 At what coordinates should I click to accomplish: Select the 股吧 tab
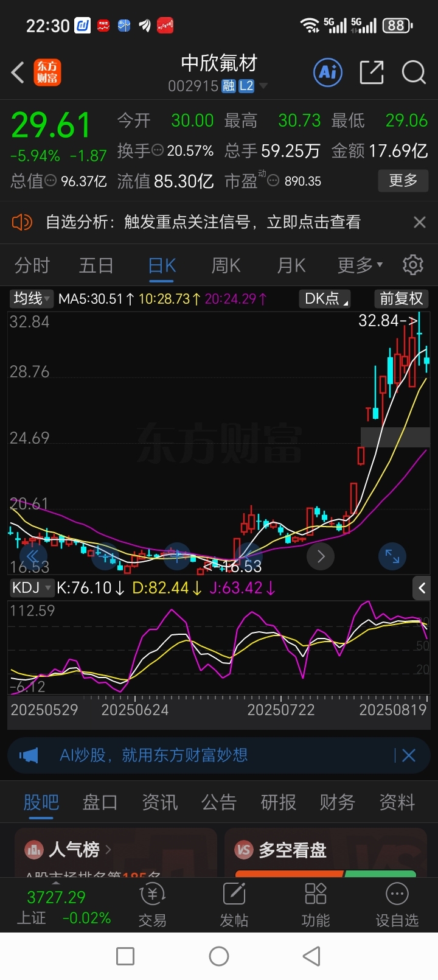tap(41, 802)
